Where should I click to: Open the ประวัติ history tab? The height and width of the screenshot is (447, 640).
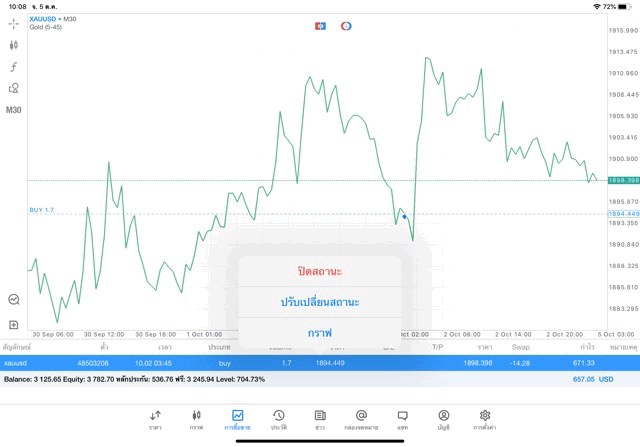(x=279, y=418)
